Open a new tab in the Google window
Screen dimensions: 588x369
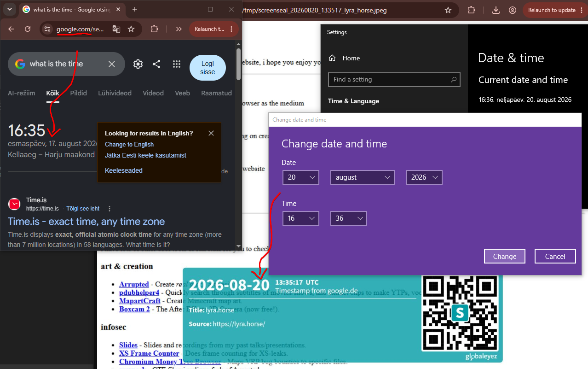pyautogui.click(x=135, y=9)
